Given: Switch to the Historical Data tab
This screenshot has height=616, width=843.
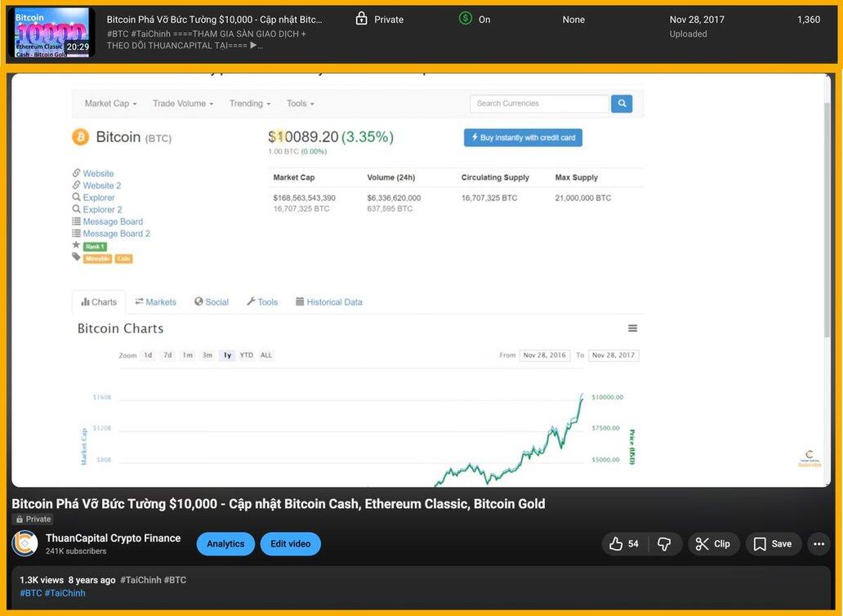Looking at the screenshot, I should pos(328,302).
